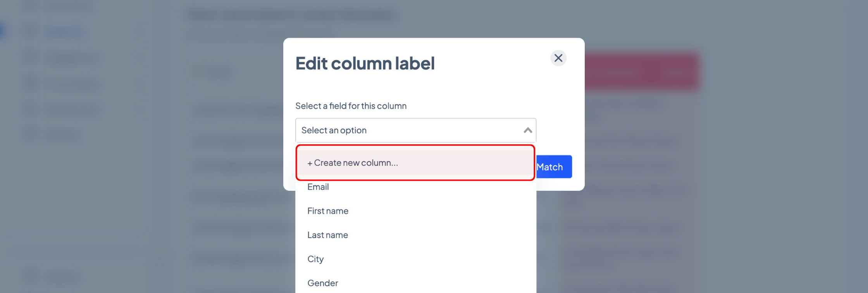Click the blurred pink button behind the dialog
868x293 pixels.
click(x=641, y=72)
